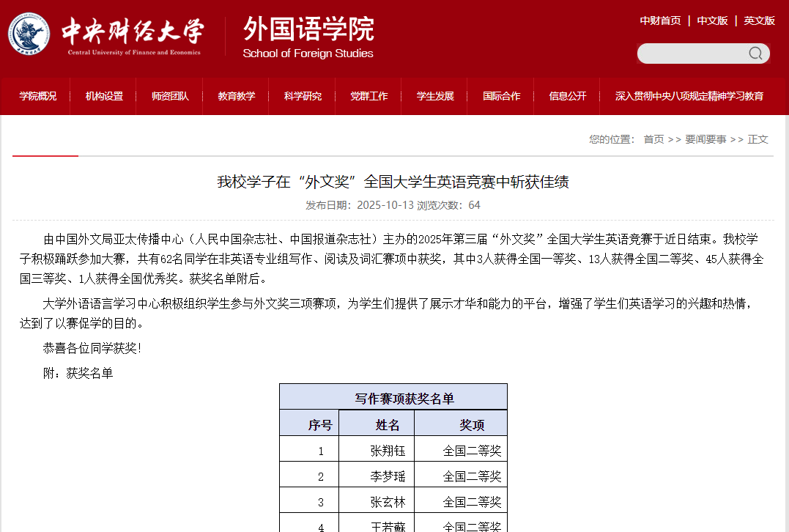
Task: Click 信息公开 in the nav bar
Action: pyautogui.click(x=568, y=96)
